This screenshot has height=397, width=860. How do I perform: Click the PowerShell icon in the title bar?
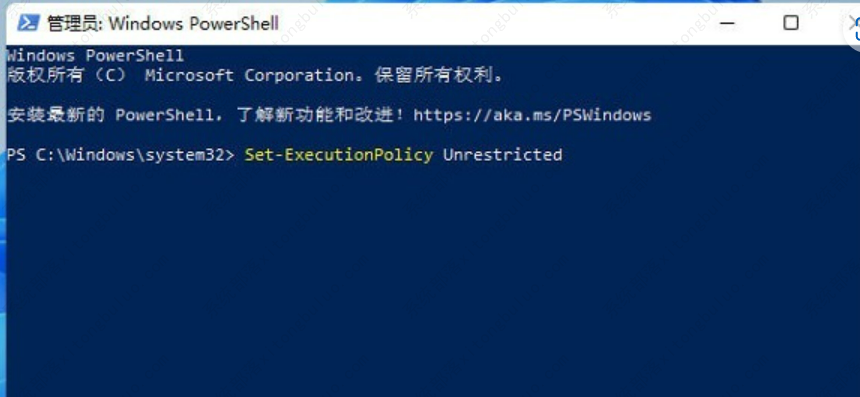pyautogui.click(x=28, y=23)
